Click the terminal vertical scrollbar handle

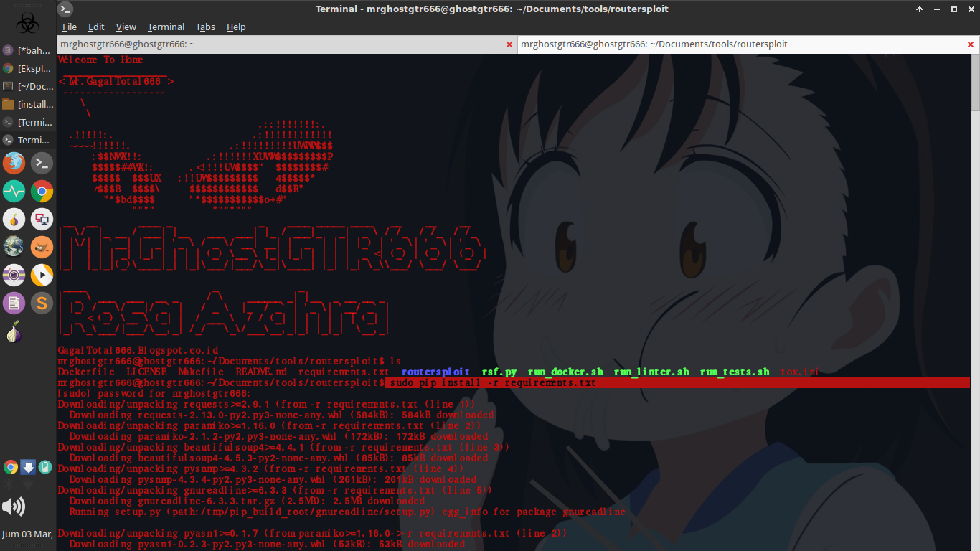[976, 83]
